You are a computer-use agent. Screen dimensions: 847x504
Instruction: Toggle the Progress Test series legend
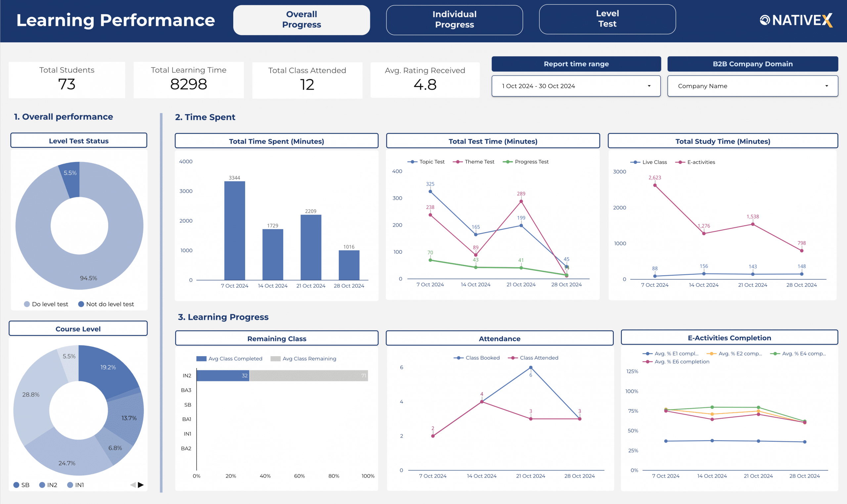tap(531, 162)
